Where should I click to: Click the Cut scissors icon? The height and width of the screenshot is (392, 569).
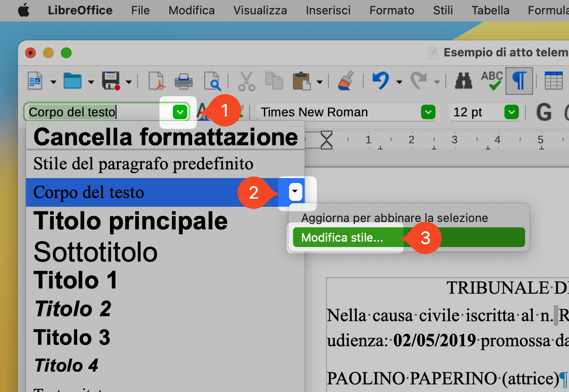pos(246,81)
